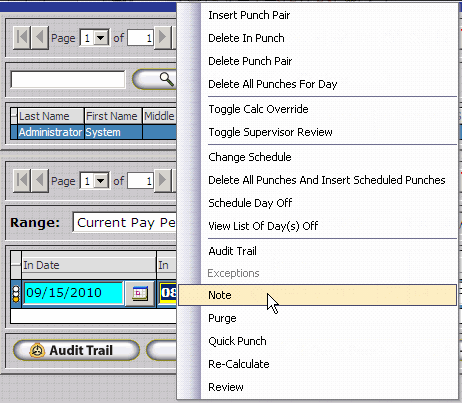Open punches page number dropdown
This screenshot has height=403, width=462.
click(101, 181)
